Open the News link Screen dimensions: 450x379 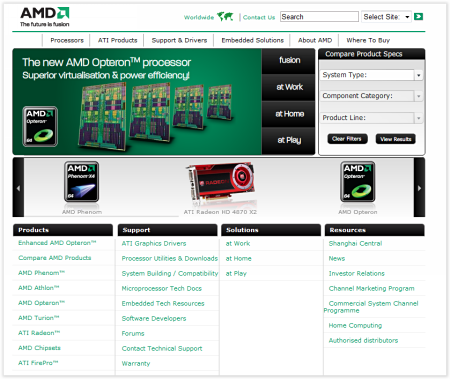pyautogui.click(x=337, y=258)
